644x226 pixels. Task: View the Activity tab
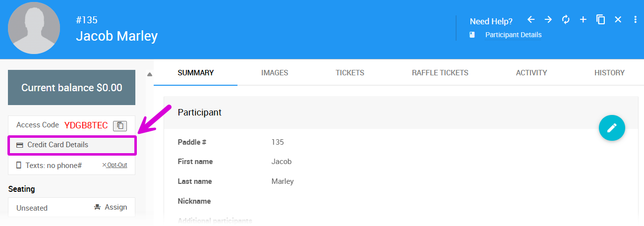(x=531, y=73)
